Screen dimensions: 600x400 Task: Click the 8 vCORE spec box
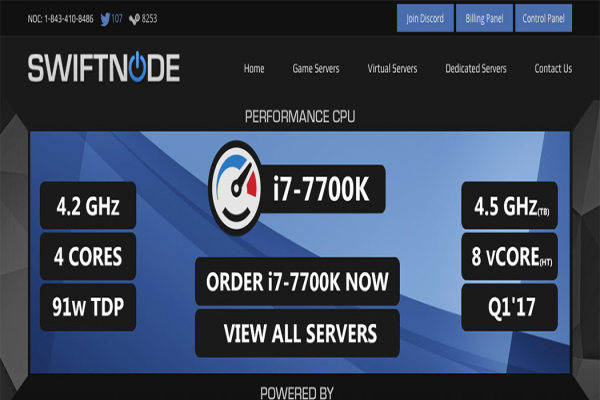(510, 256)
